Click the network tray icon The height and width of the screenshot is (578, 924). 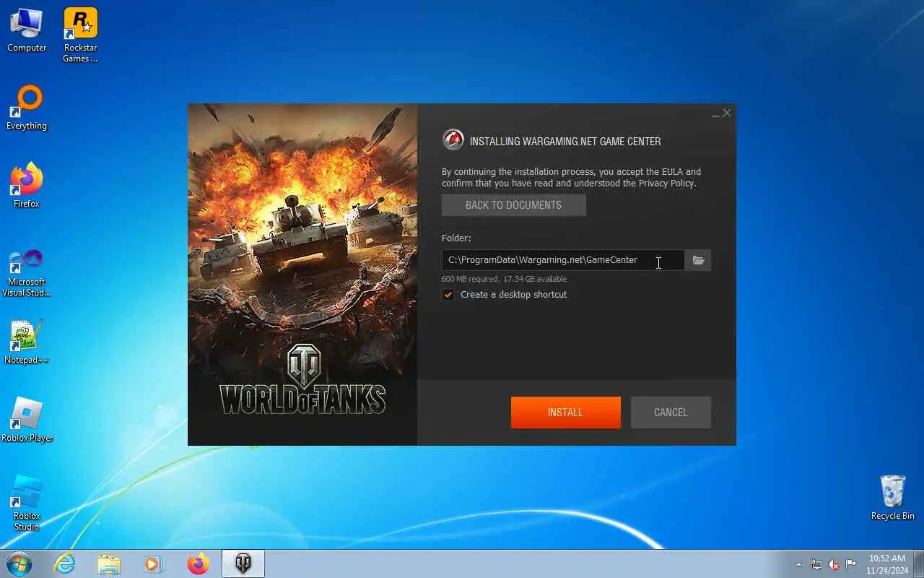pyautogui.click(x=816, y=564)
